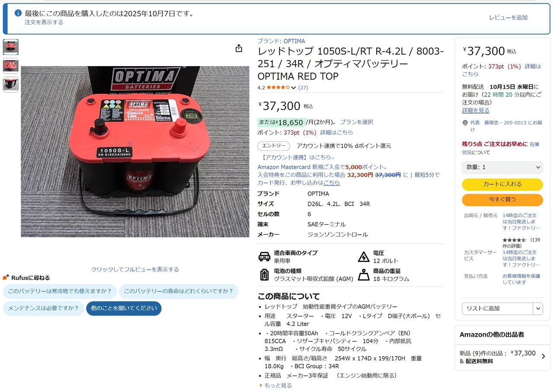553x392 pixels.
Task: Open 注文を表示する link
Action: tap(44, 22)
